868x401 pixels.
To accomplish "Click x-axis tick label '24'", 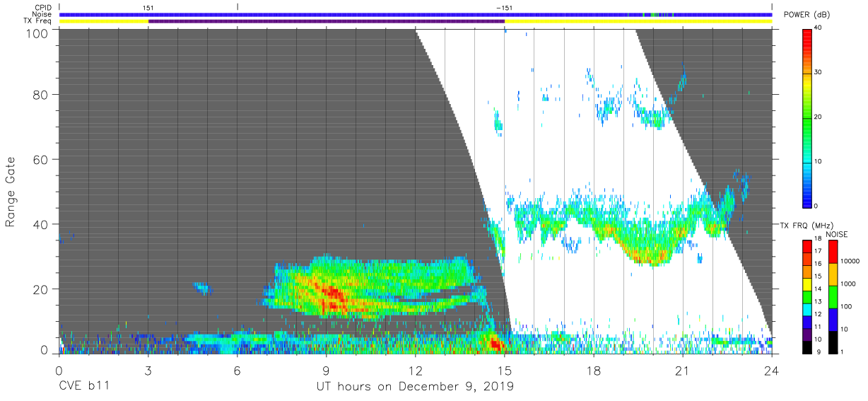I will click(772, 371).
